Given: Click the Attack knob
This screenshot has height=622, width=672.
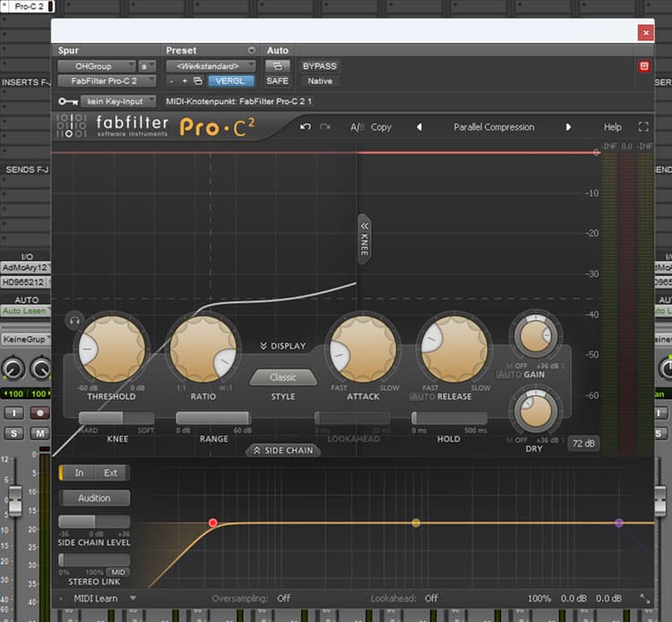Looking at the screenshot, I should 363,349.
